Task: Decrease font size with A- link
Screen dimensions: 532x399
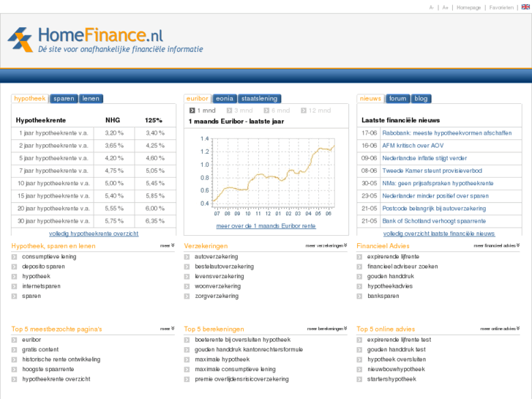Action: click(432, 7)
